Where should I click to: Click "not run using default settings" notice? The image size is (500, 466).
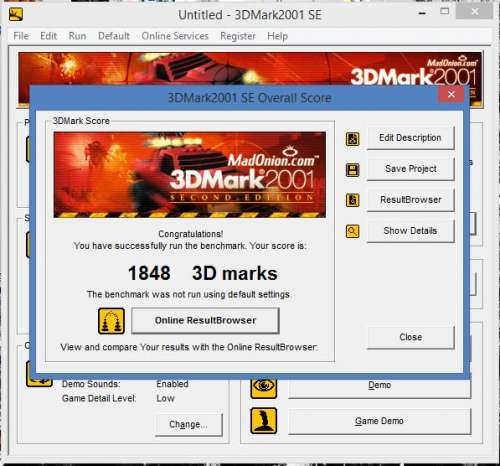(x=189, y=295)
